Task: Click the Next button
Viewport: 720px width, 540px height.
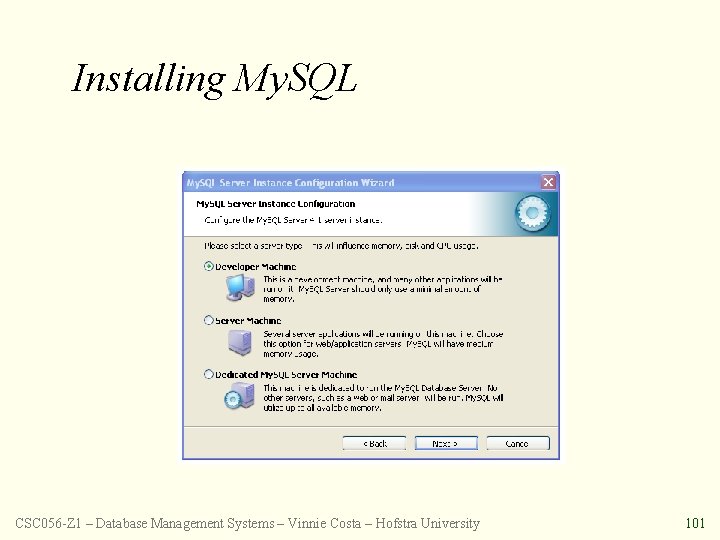Action: [x=446, y=443]
